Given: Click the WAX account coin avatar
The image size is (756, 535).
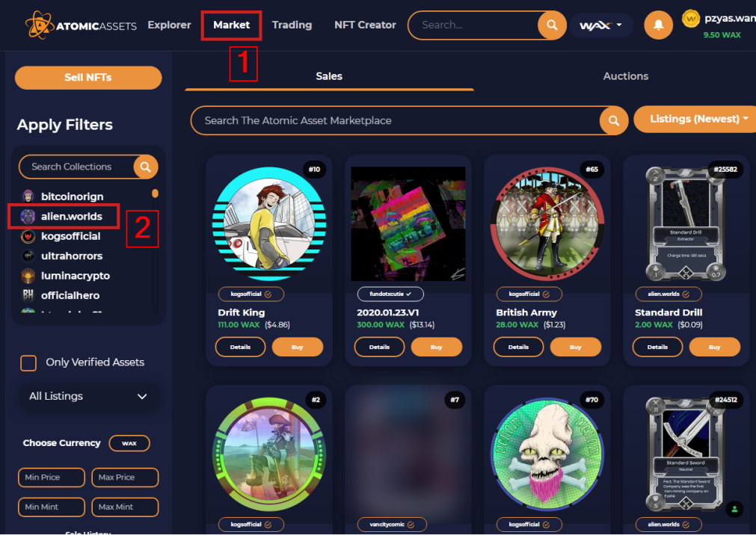Looking at the screenshot, I should point(691,19).
